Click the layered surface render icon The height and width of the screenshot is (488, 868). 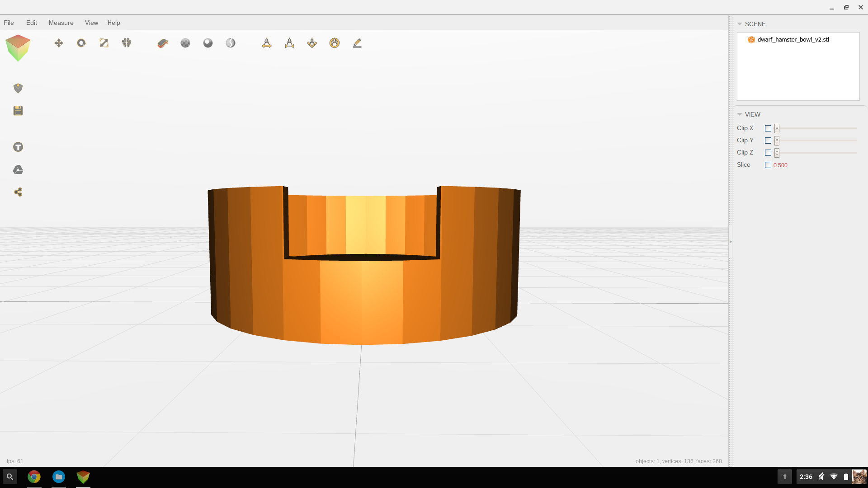pos(163,43)
